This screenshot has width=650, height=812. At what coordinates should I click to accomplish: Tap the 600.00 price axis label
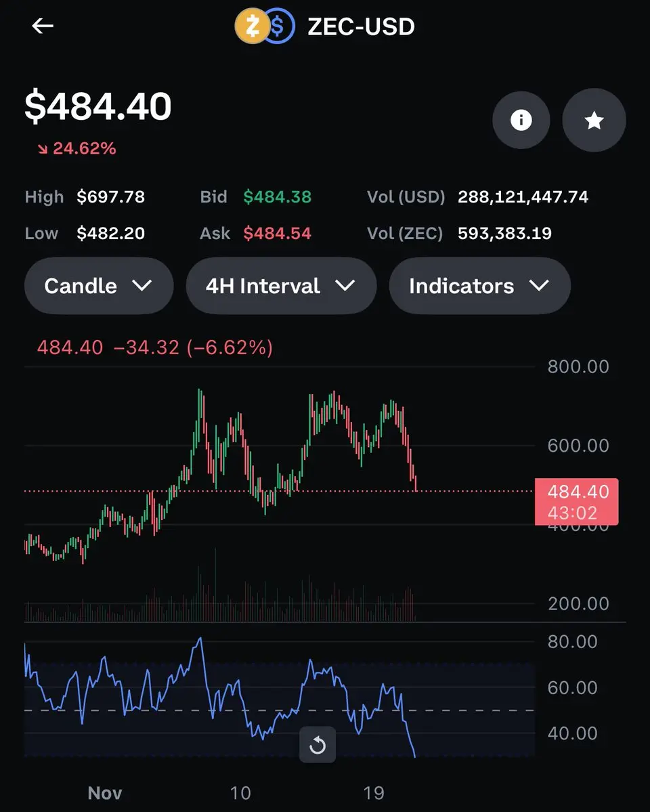(578, 446)
